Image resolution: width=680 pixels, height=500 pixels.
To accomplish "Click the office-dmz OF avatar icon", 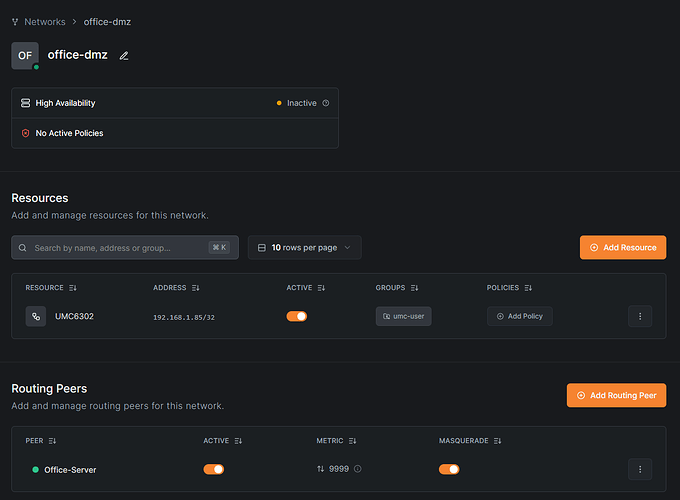I will point(25,55).
